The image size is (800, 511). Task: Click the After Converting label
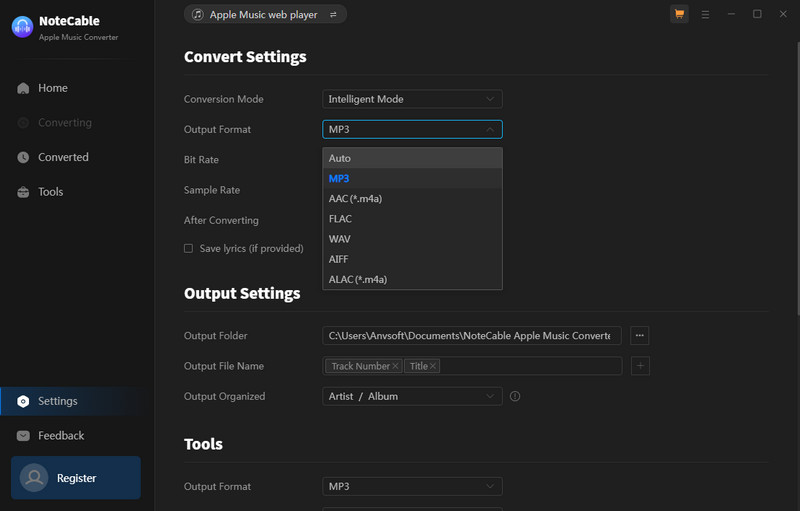pyautogui.click(x=221, y=220)
